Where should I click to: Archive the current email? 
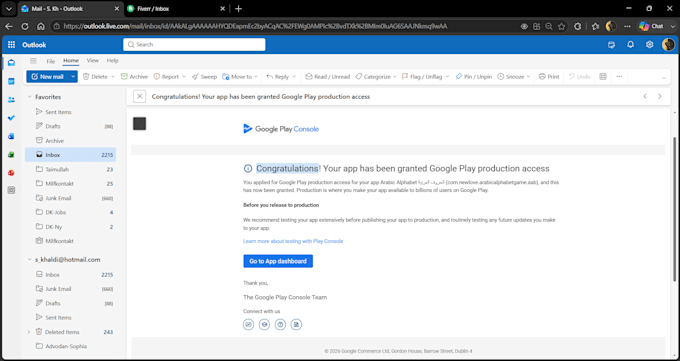[134, 76]
